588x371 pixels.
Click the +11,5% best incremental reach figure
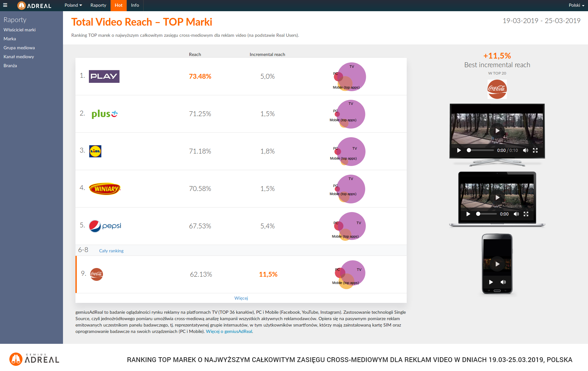[497, 56]
